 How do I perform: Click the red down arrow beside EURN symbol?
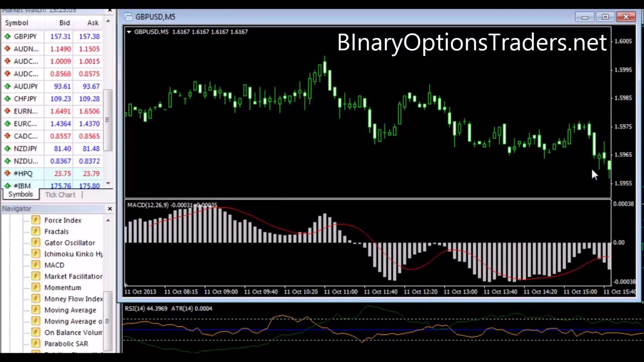pos(7,111)
